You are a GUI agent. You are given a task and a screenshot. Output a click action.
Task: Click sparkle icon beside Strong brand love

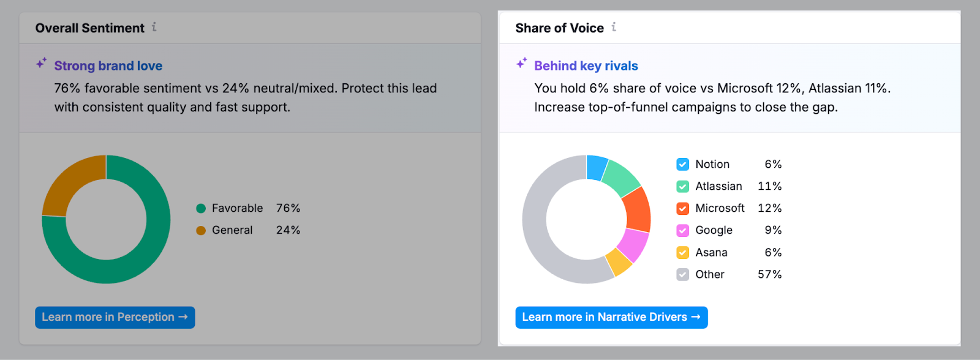click(41, 64)
